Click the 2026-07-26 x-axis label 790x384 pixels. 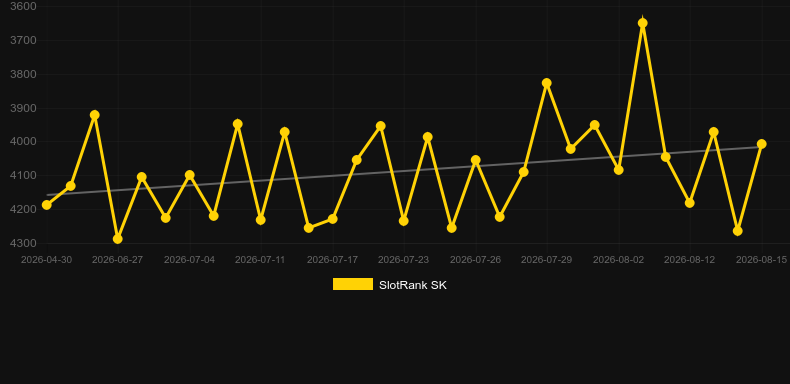click(476, 260)
